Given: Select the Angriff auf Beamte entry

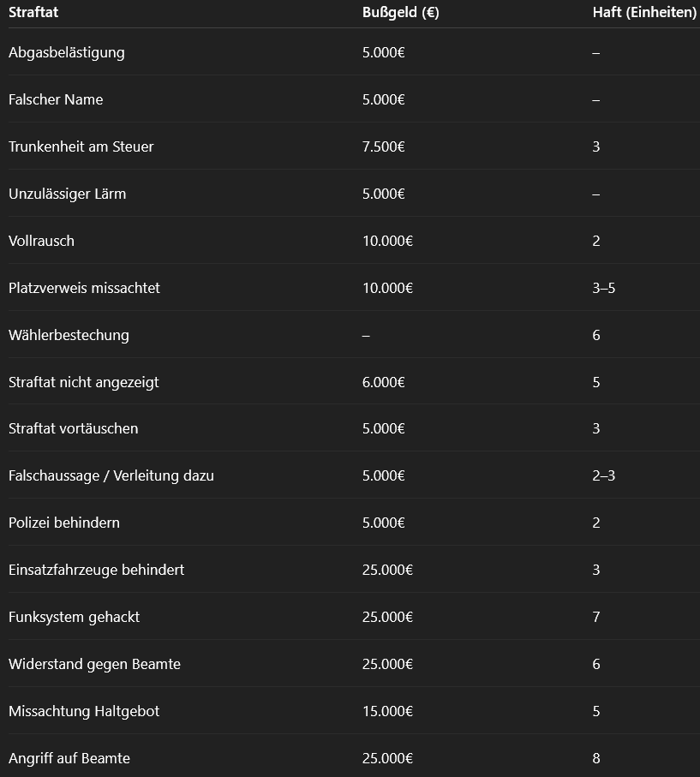Looking at the screenshot, I should click(69, 758).
